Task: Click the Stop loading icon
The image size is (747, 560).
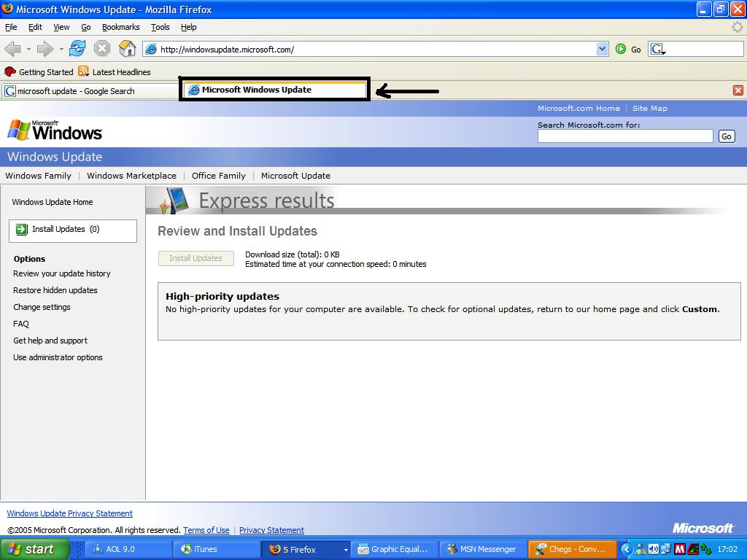Action: (102, 49)
